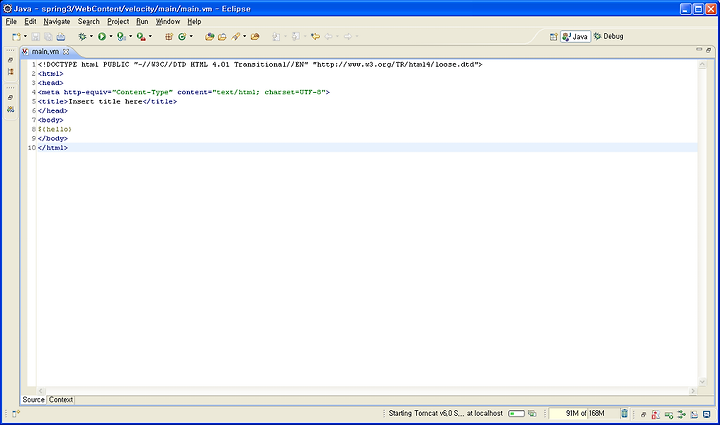Click the ${hello} line in editor
Screen dimensions: 720x425
pyautogui.click(x=55, y=129)
